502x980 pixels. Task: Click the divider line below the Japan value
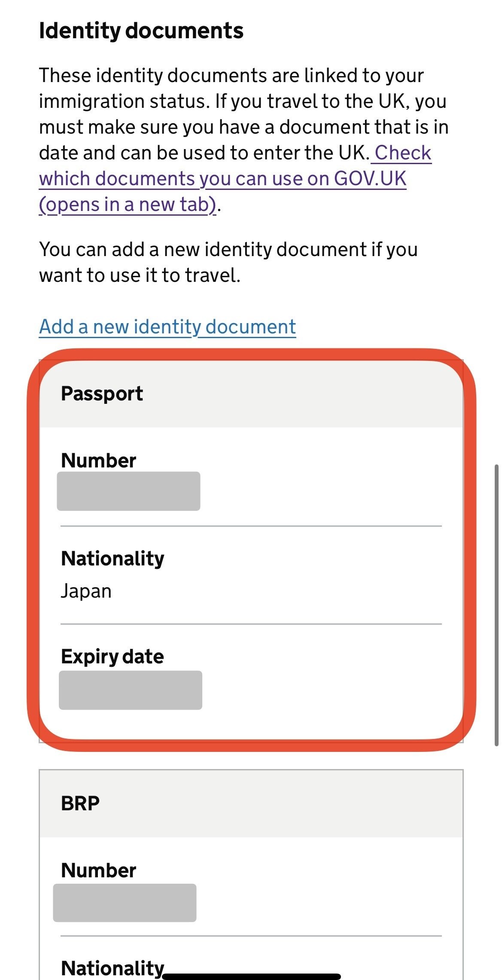(251, 624)
